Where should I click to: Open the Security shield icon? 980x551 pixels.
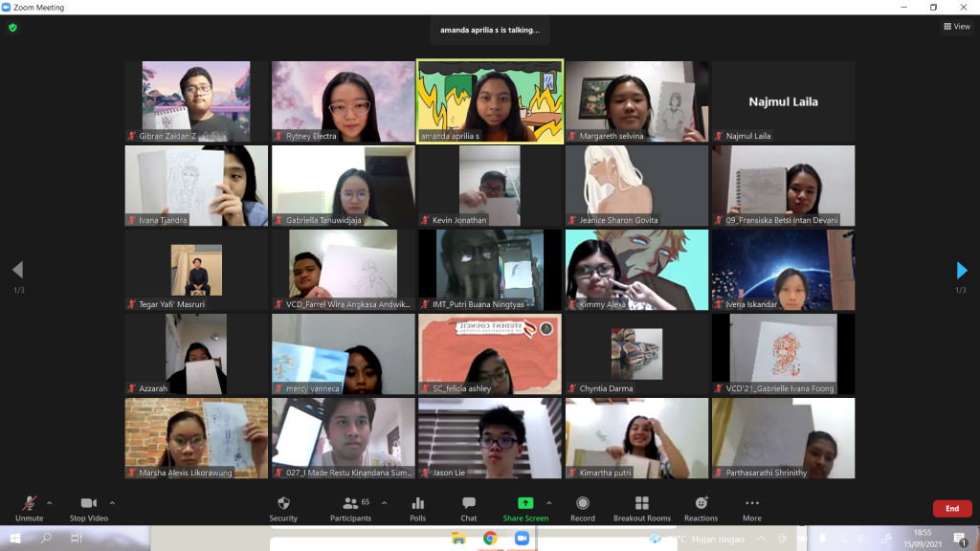pyautogui.click(x=283, y=503)
